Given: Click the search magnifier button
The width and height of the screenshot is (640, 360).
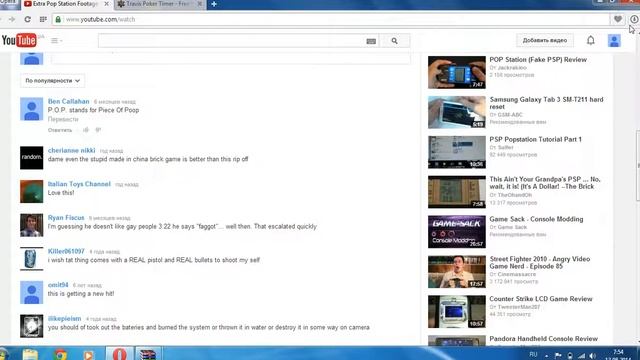Looking at the screenshot, I should (x=394, y=41).
